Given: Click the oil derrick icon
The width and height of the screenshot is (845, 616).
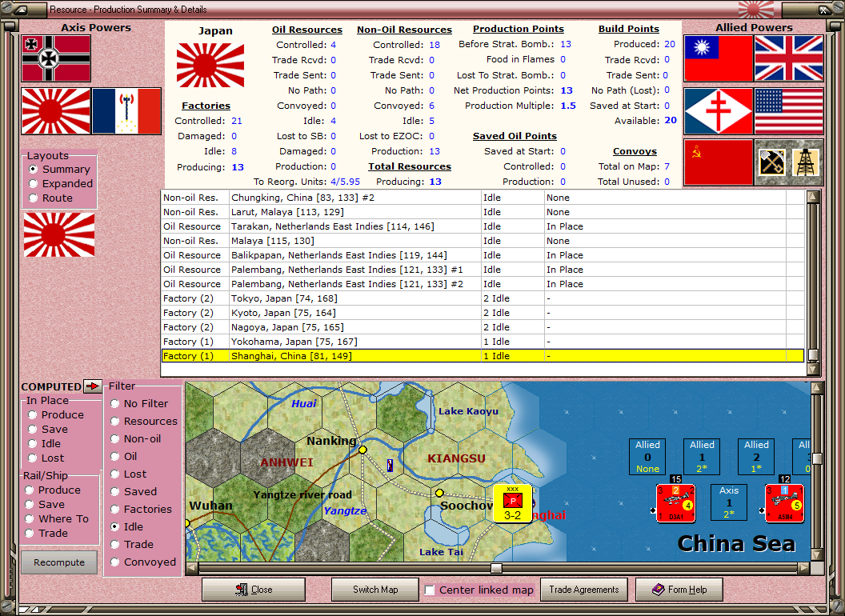Looking at the screenshot, I should [806, 162].
